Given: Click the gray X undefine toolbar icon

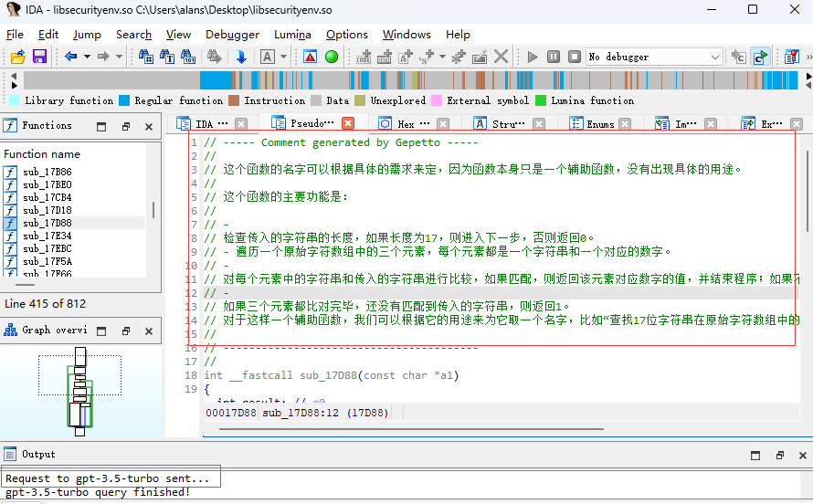Looking at the screenshot, I should point(501,57).
